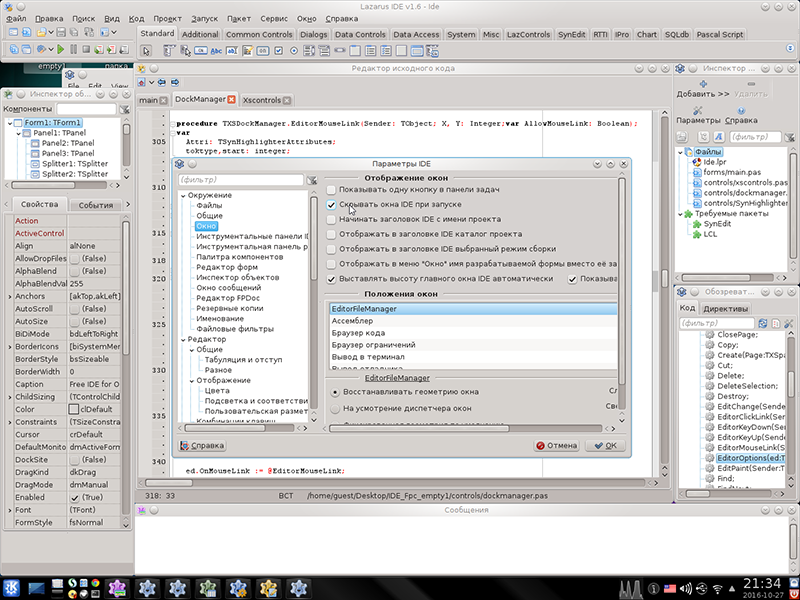Screen dimensions: 800x600
Task: Click the KDE application launcher icon
Action: click(x=11, y=588)
